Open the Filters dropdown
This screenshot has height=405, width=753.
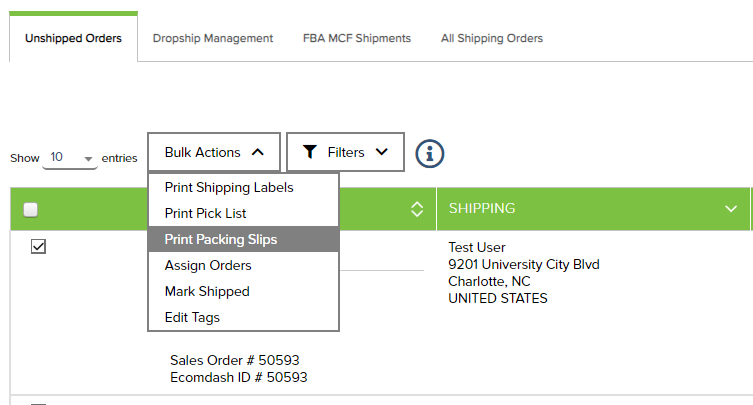tap(345, 152)
